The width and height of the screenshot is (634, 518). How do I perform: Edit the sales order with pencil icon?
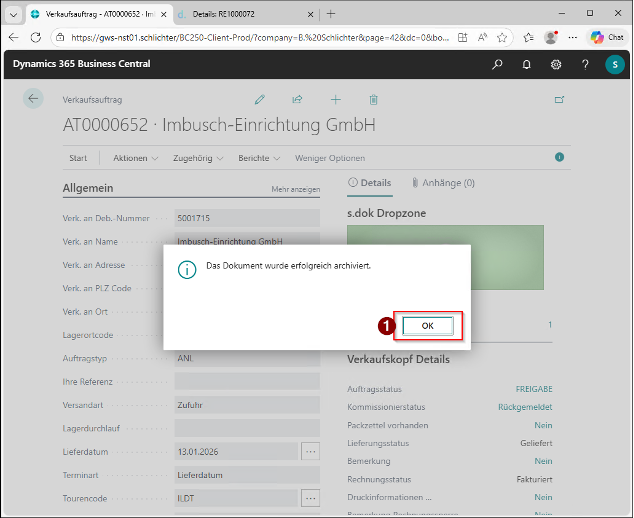tap(260, 99)
